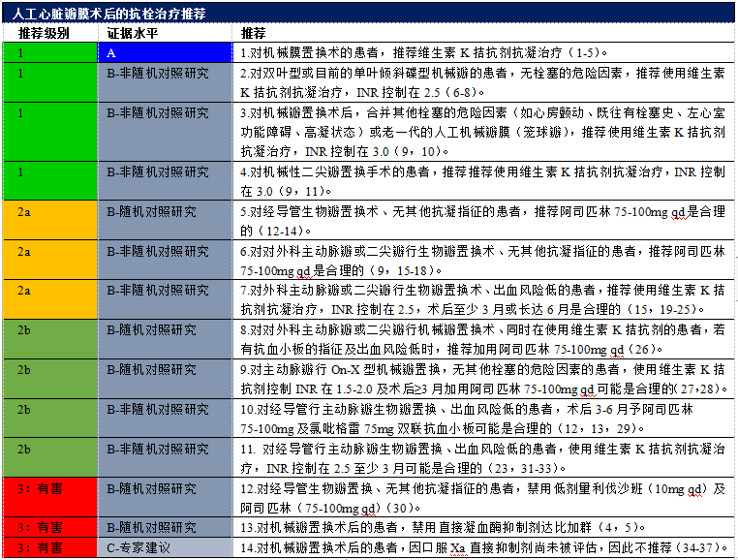Click recommendation 3 text mentioning '心房颤动'
The height and width of the screenshot is (560, 738).
pos(482,132)
